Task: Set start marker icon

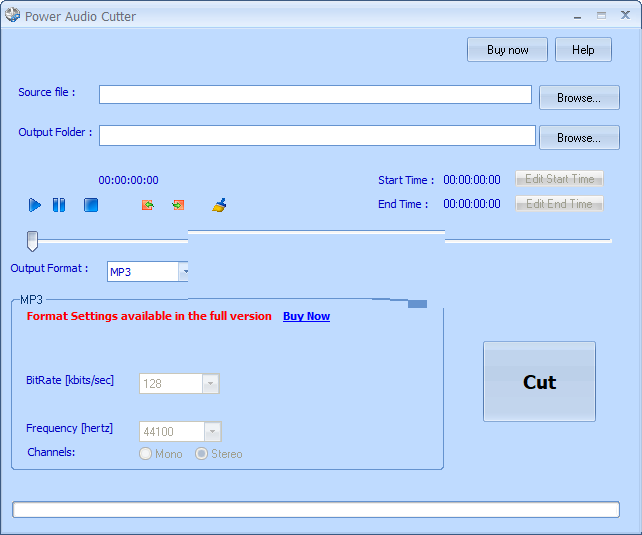Action: (148, 205)
